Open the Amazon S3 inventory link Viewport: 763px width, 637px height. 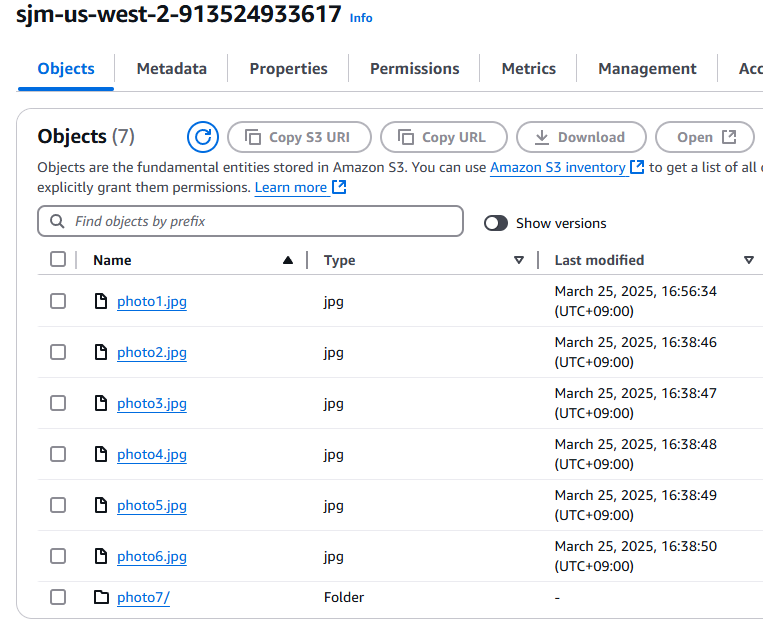coord(558,167)
